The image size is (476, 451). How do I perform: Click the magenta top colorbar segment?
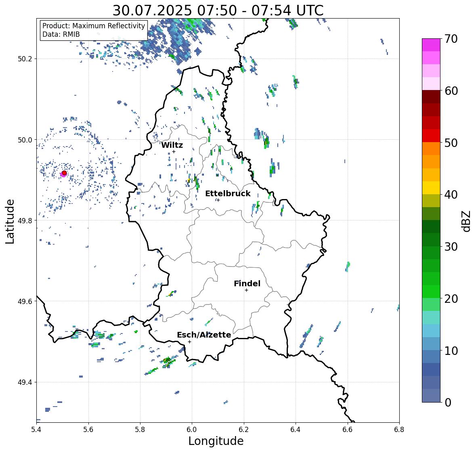(x=431, y=45)
